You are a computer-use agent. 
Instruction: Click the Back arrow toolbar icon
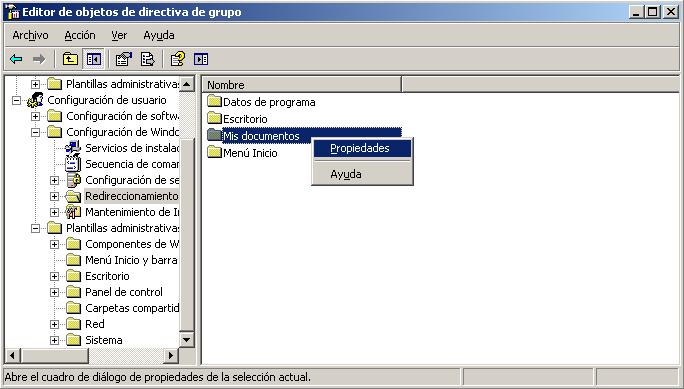pyautogui.click(x=16, y=59)
